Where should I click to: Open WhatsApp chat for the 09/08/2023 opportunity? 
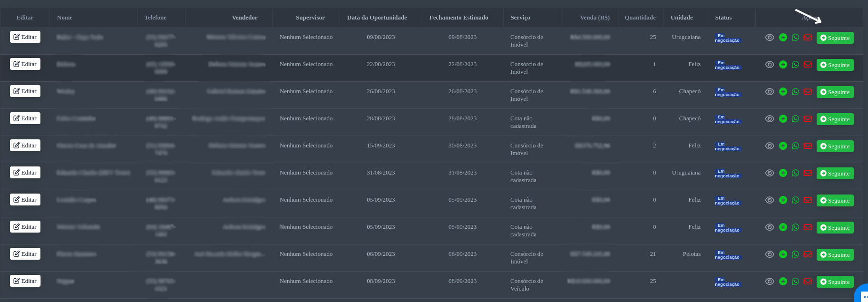tap(795, 38)
